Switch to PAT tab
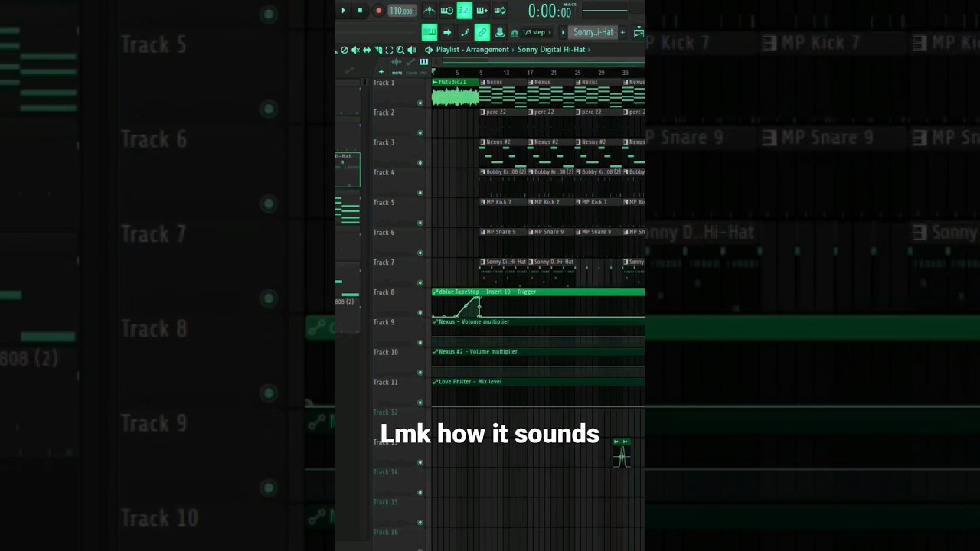980x551 pixels. point(423,73)
